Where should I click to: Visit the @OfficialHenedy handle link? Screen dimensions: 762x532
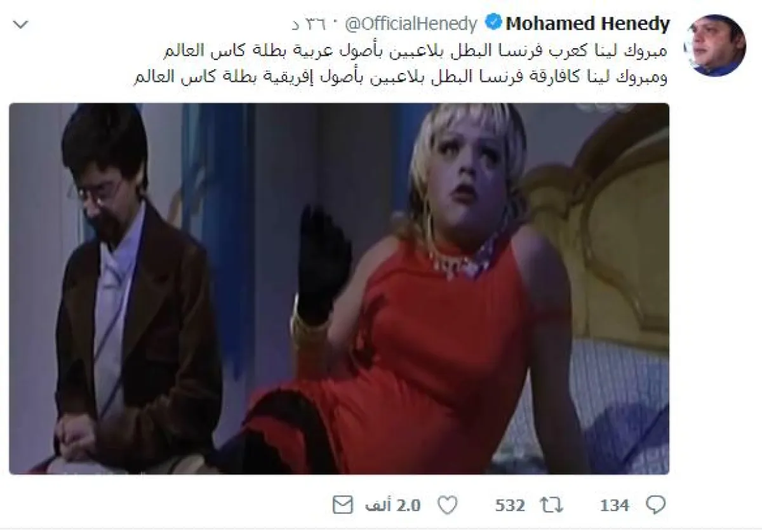tap(411, 24)
